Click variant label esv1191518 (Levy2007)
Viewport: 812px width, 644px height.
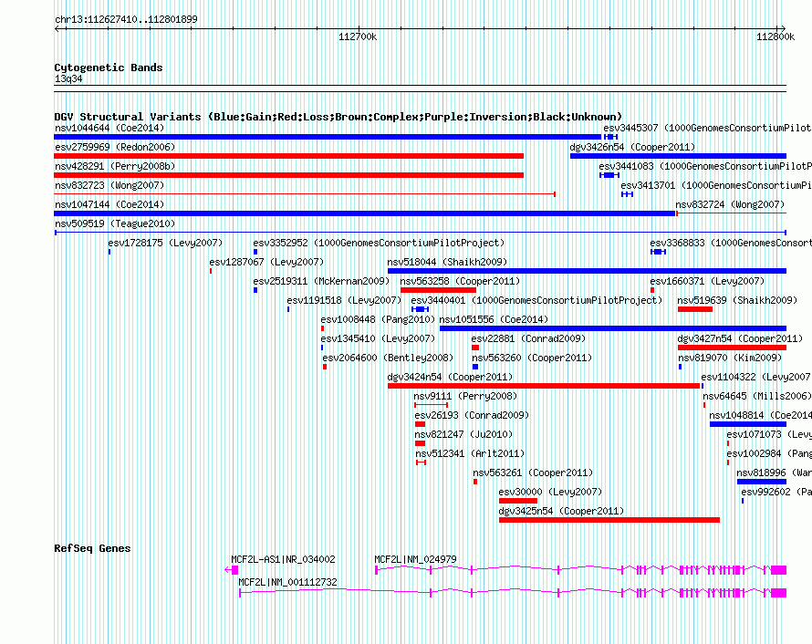(x=344, y=300)
